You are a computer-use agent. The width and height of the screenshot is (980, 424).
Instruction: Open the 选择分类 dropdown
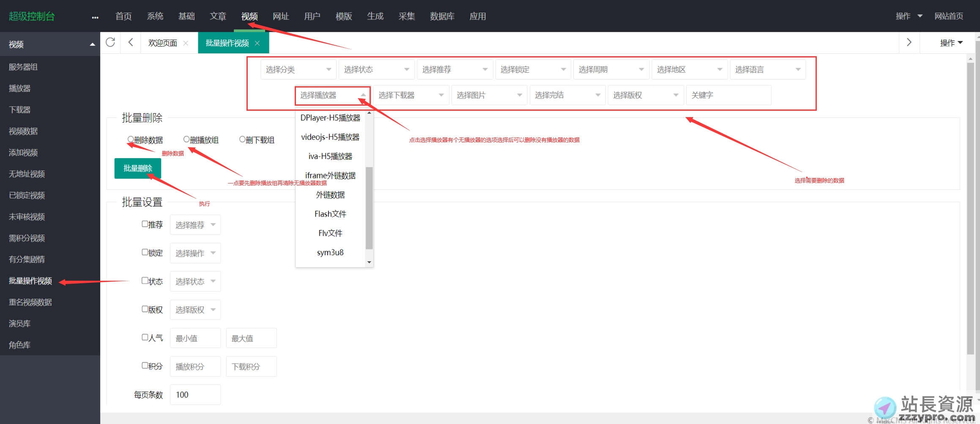point(298,69)
